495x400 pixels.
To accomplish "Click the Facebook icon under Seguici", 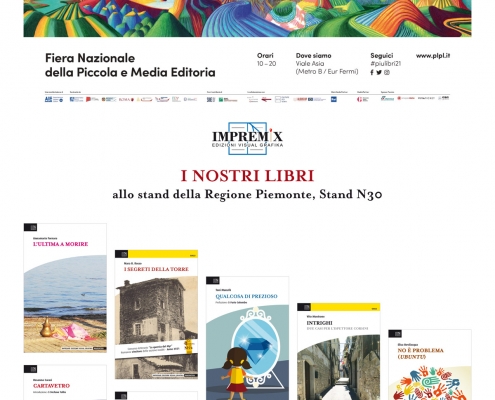I will pos(372,72).
